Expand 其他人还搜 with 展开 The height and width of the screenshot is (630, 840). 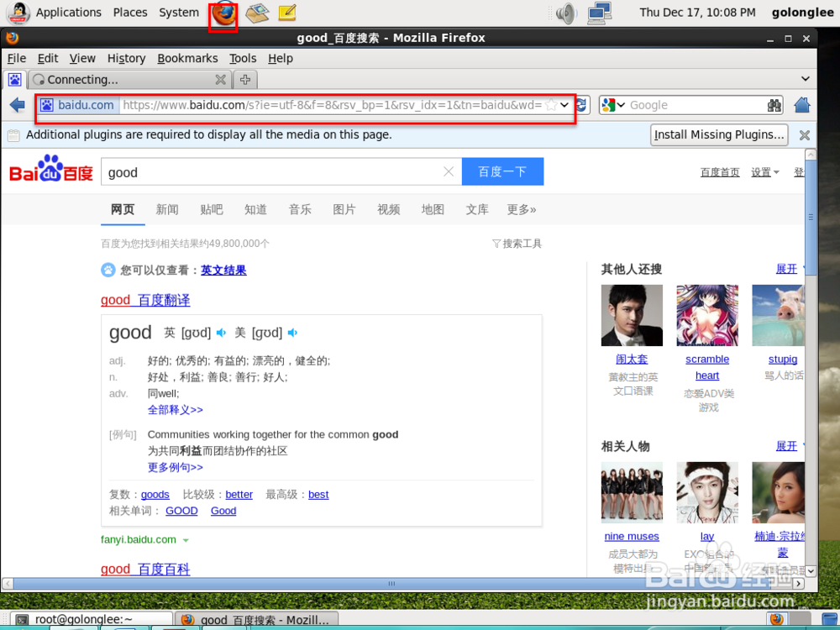pyautogui.click(x=786, y=269)
